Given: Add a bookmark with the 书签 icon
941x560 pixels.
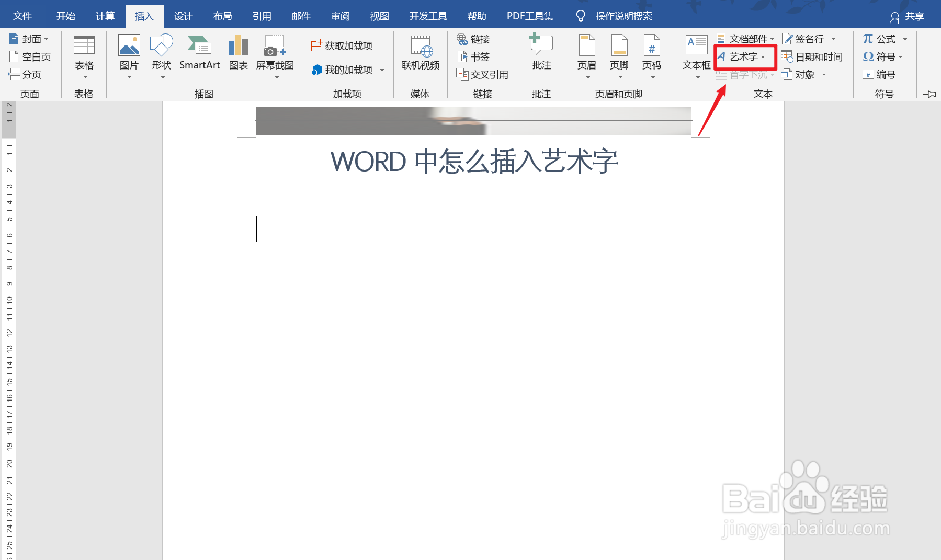Looking at the screenshot, I should [x=472, y=56].
